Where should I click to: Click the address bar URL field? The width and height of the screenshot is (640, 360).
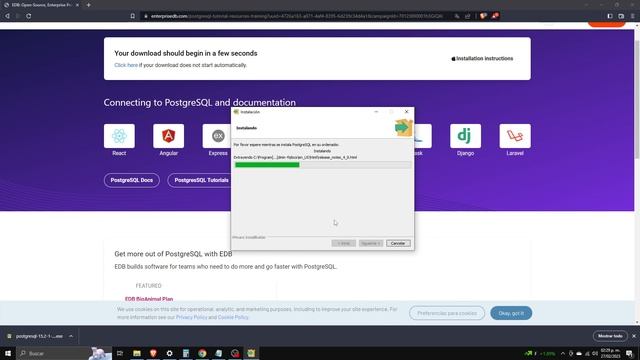297,16
